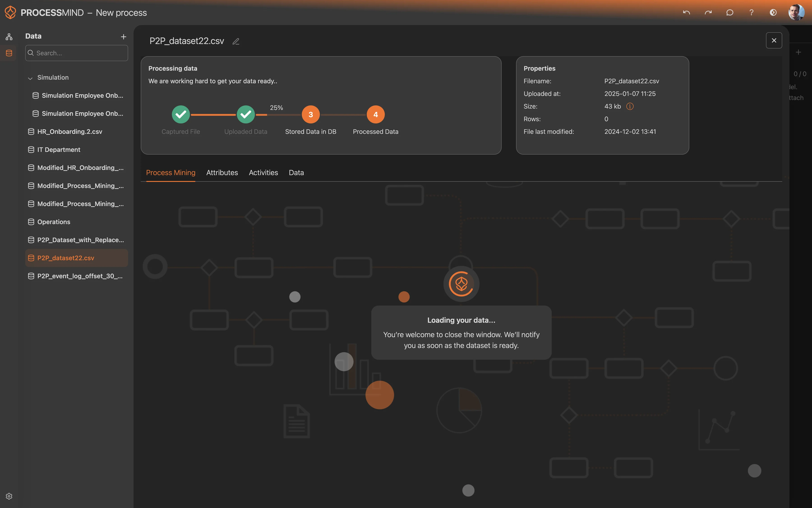Click the size info icon next to 43 kb
812x508 pixels.
(630, 107)
